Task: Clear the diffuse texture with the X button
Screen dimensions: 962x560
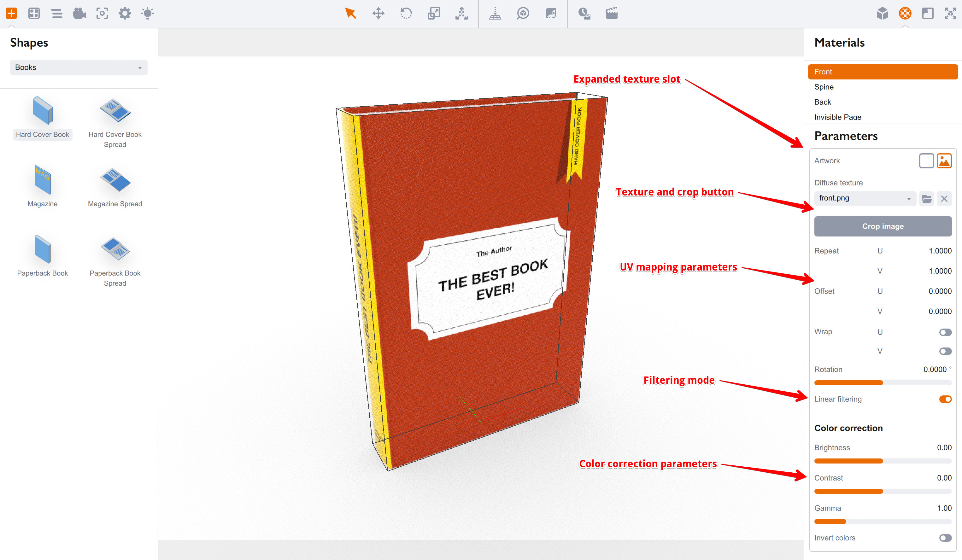Action: [x=945, y=198]
